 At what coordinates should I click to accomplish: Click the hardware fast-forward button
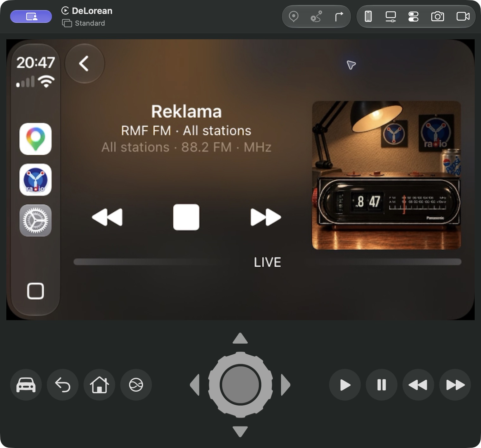tap(455, 385)
